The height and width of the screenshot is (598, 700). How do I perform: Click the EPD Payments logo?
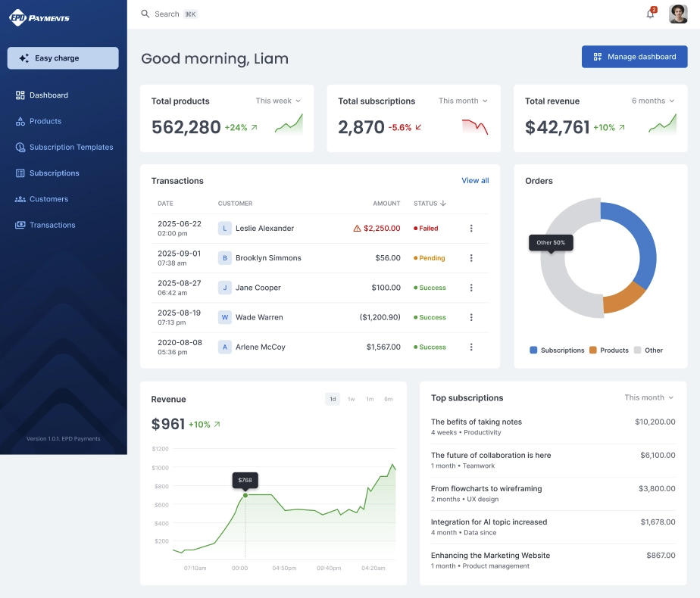tap(39, 18)
